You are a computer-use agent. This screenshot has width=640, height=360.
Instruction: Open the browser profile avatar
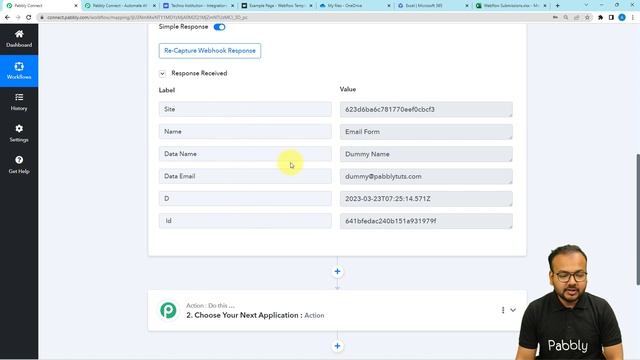coord(622,18)
